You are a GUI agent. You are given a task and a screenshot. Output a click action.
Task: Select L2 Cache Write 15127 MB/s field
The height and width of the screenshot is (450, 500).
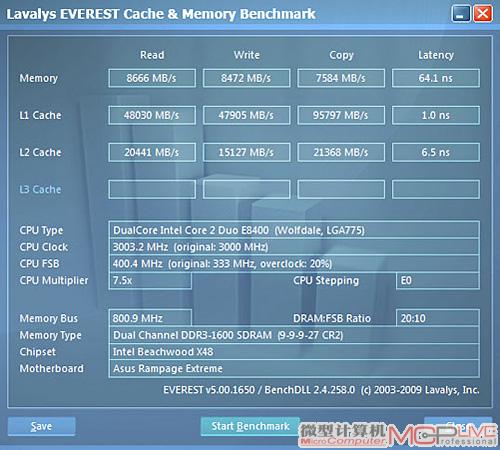(247, 152)
